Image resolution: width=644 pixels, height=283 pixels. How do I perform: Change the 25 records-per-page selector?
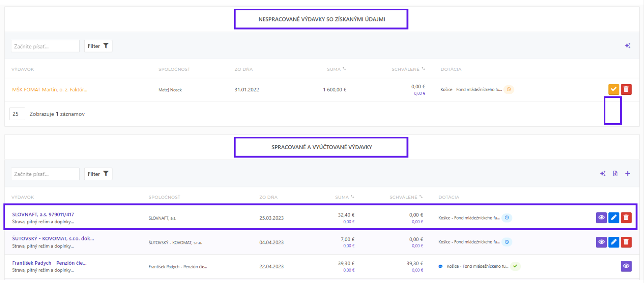[x=17, y=114]
